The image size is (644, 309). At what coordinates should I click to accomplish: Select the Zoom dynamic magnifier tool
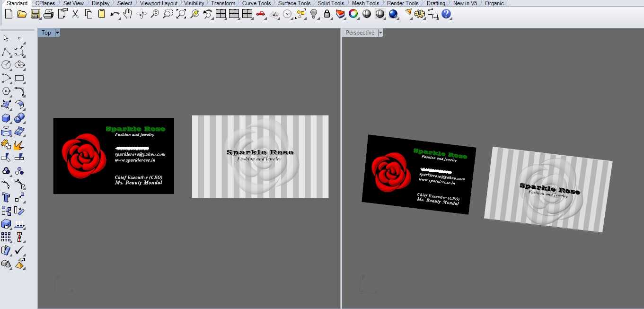pyautogui.click(x=154, y=14)
